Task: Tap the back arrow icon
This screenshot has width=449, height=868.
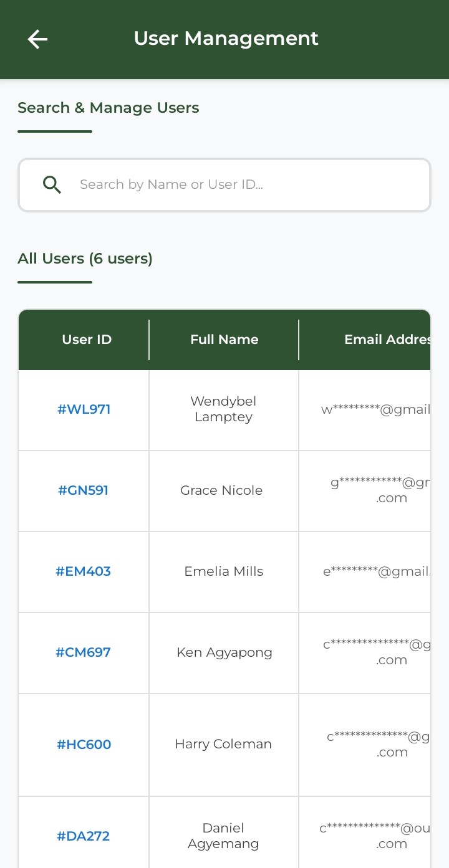Action: [x=37, y=39]
